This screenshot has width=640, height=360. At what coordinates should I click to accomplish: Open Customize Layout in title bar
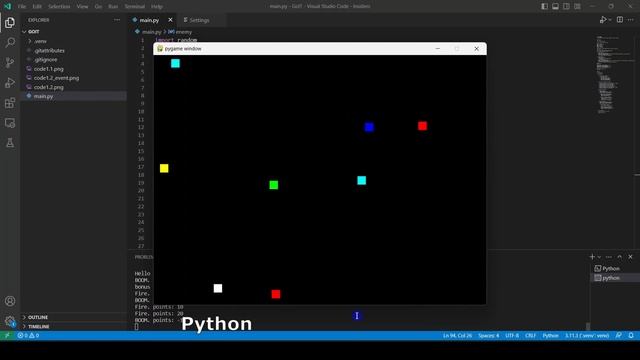(577, 6)
